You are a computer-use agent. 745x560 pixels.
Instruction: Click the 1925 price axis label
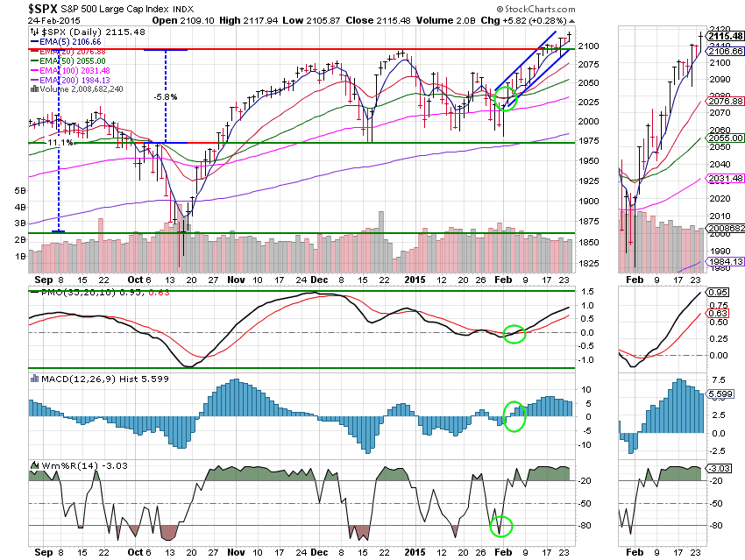589,181
